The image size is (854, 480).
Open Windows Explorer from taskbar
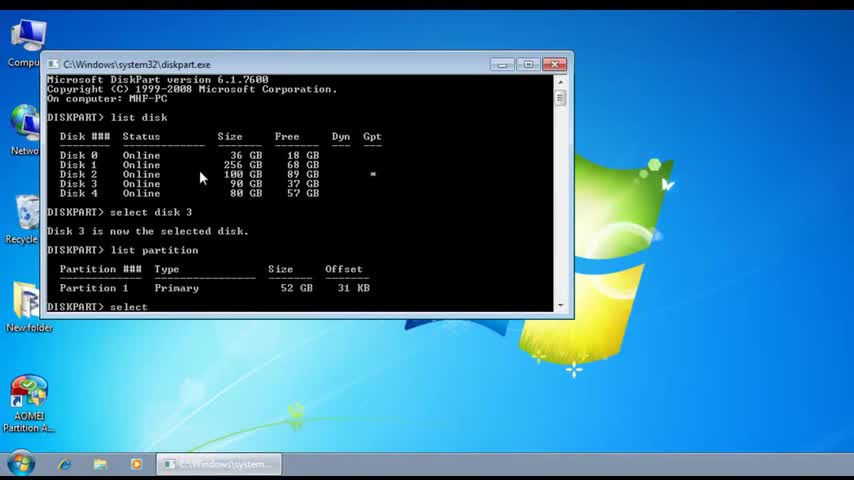tap(100, 464)
